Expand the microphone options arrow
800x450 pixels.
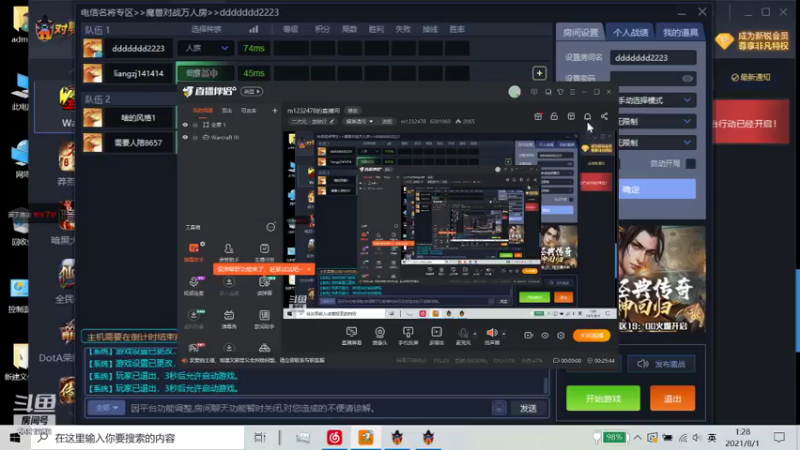coord(474,334)
